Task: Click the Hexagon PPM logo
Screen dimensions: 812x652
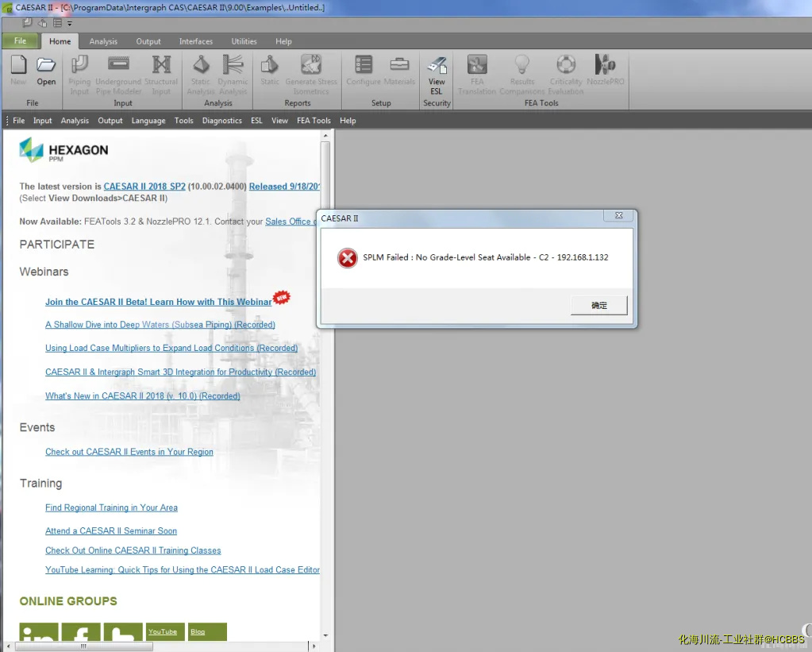Action: click(63, 150)
